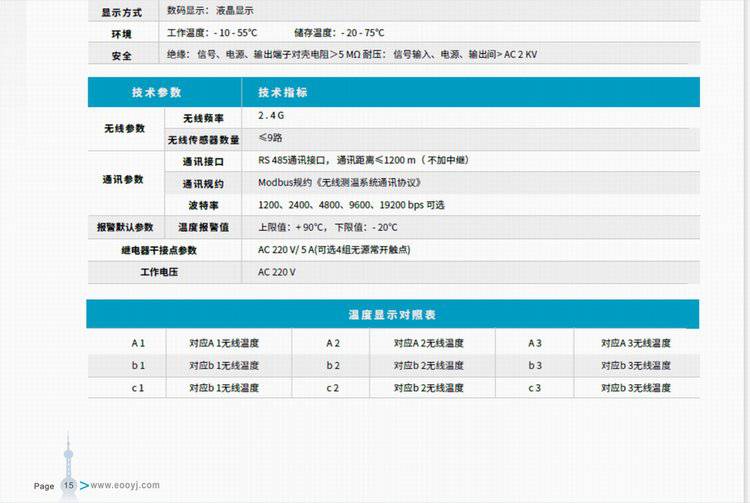750x503 pixels.
Task: Click the 工作温度 -10-55℃ text
Action: [212, 33]
